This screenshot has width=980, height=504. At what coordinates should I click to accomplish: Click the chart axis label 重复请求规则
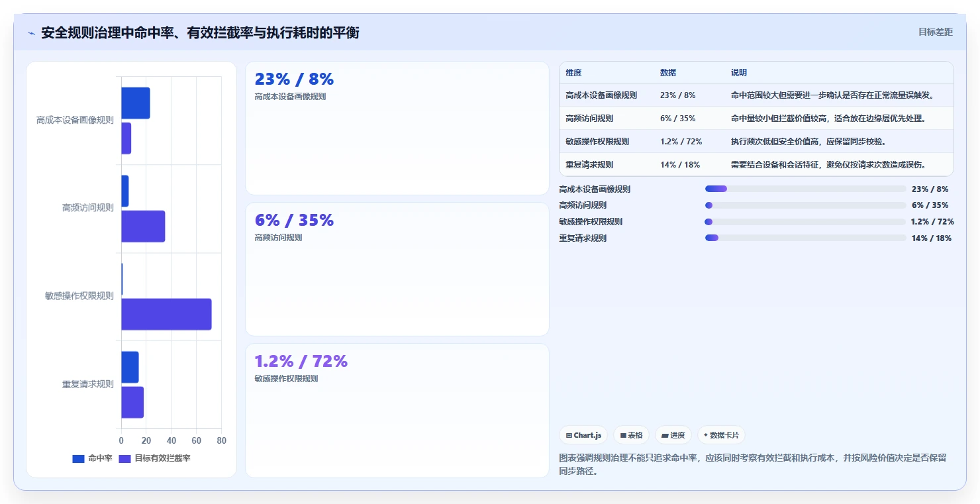click(88, 384)
